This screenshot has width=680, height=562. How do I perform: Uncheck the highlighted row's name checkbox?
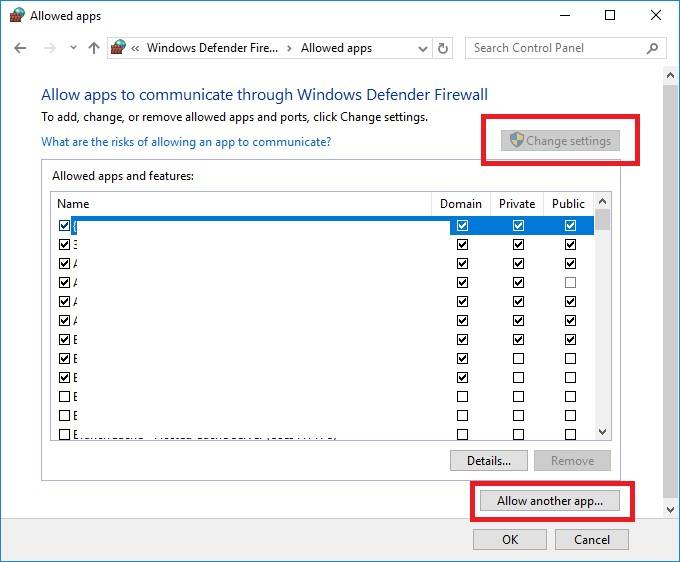64,225
